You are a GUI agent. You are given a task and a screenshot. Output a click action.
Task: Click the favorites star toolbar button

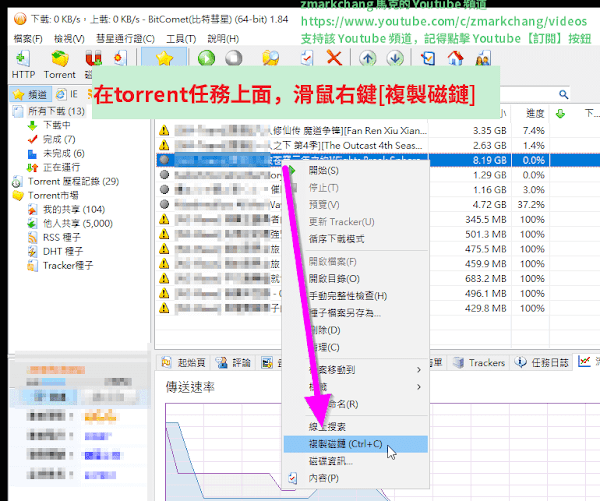click(x=164, y=59)
